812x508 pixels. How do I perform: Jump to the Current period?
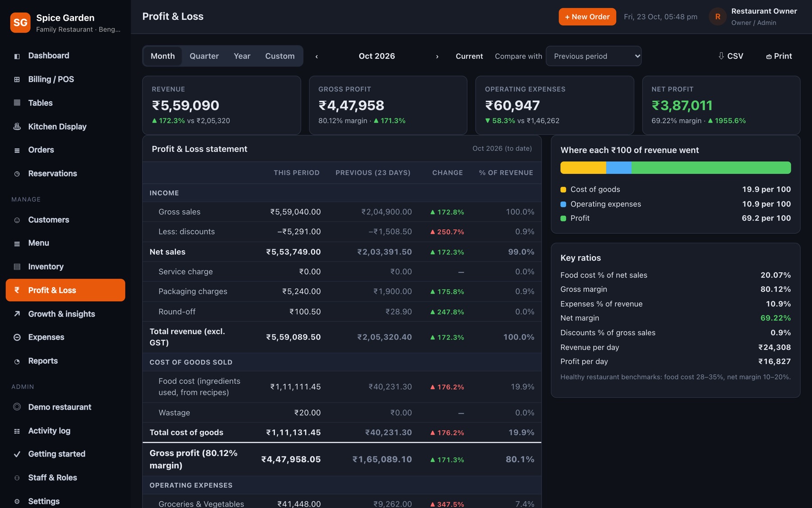469,56
